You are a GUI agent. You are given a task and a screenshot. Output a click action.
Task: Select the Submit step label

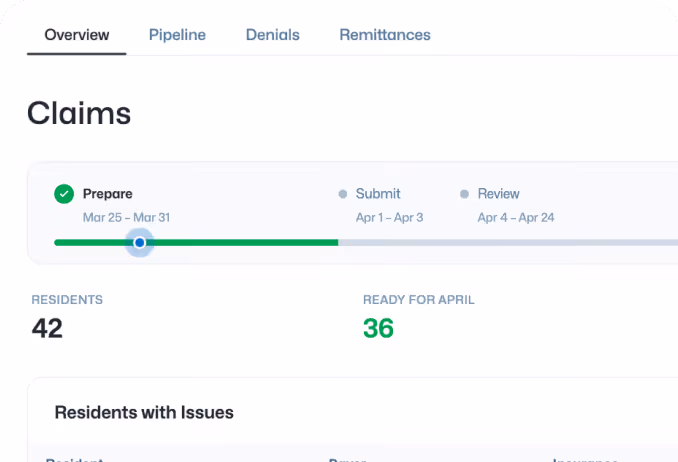coord(378,194)
